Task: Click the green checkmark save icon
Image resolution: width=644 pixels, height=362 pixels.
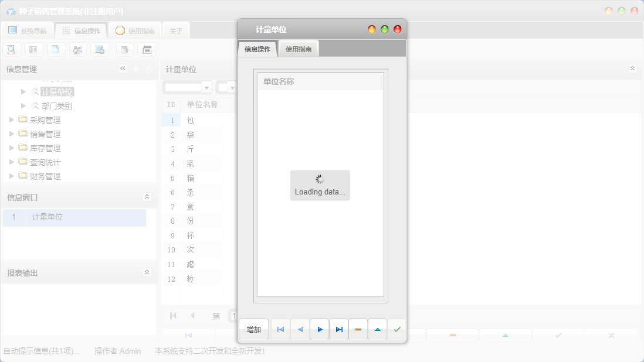Action: (x=397, y=330)
